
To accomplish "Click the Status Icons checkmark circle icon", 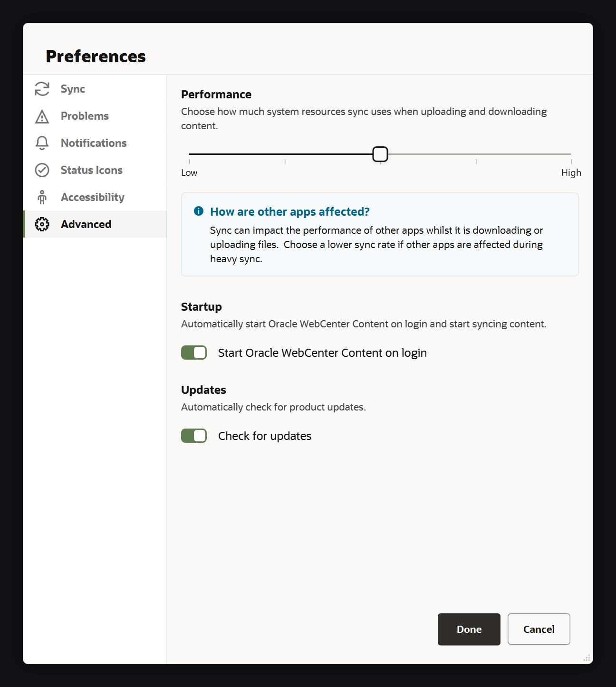I will click(42, 170).
